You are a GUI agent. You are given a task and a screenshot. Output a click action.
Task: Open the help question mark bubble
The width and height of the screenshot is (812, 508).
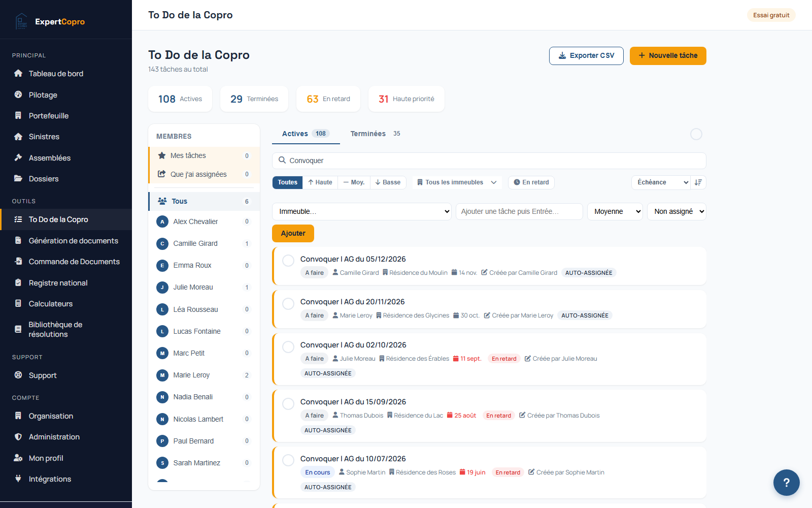[x=786, y=483]
